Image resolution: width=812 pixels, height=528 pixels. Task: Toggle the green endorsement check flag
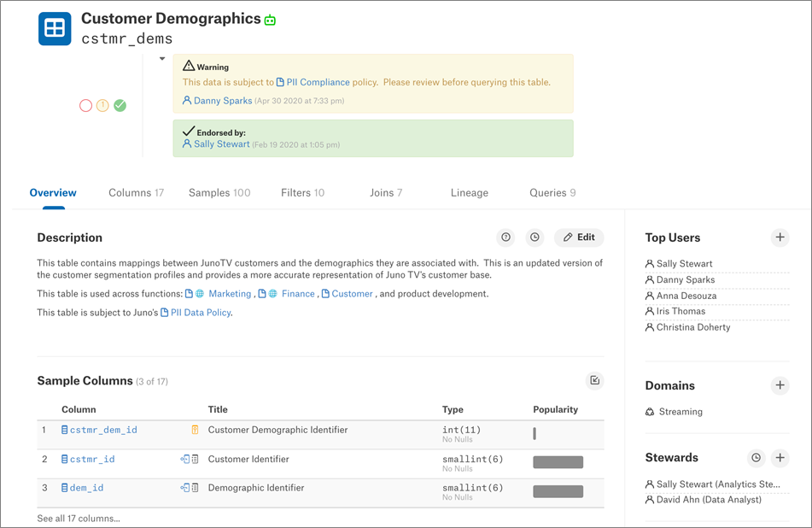(x=120, y=106)
